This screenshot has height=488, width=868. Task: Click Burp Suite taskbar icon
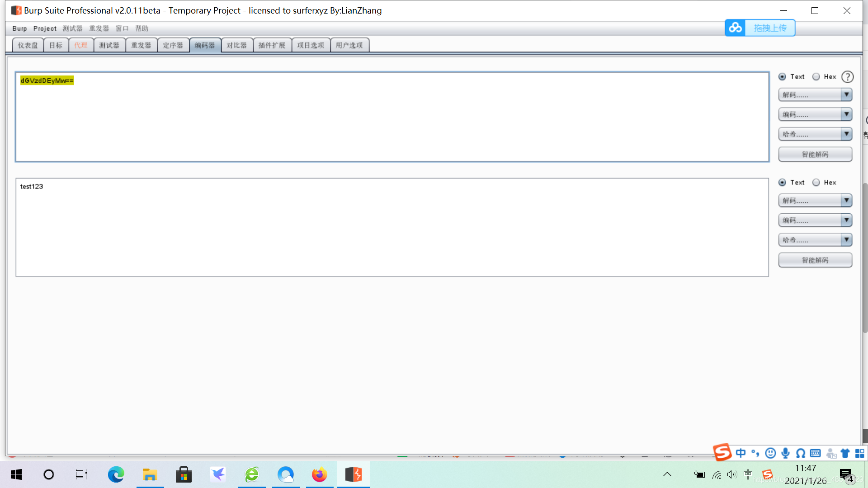tap(354, 474)
